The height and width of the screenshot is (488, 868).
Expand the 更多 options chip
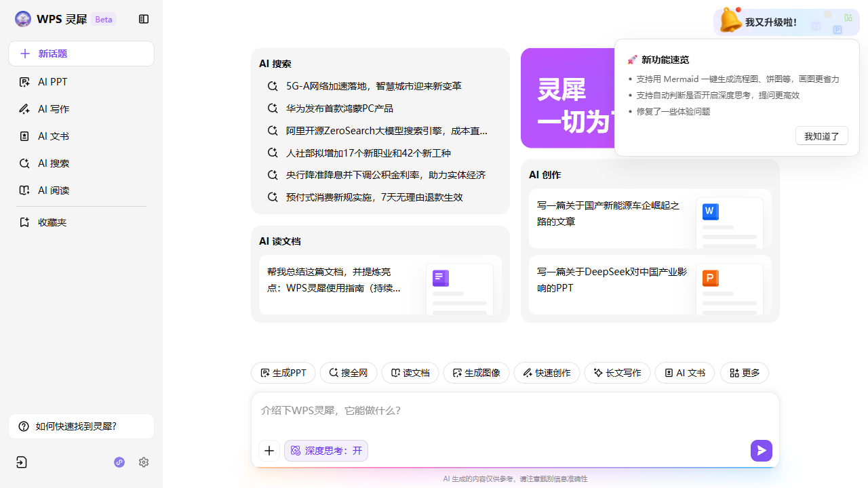pyautogui.click(x=744, y=373)
